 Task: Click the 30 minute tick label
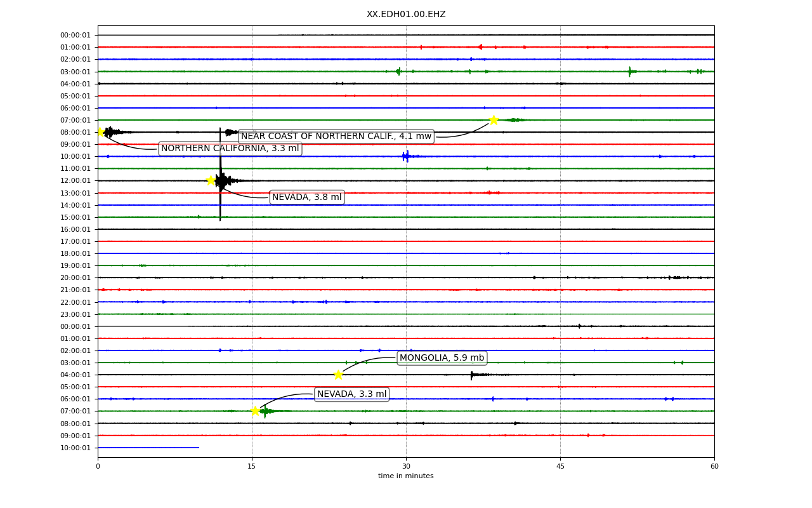[x=406, y=467]
